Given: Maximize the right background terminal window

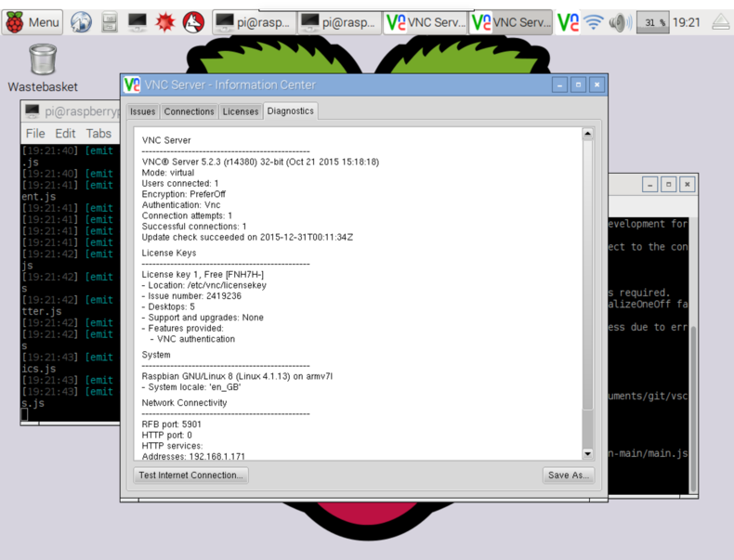Looking at the screenshot, I should coord(668,184).
